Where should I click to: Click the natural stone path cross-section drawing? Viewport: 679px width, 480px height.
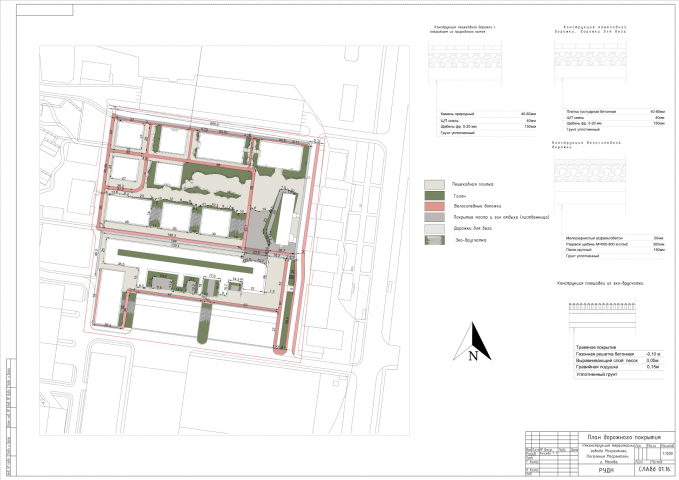465,62
